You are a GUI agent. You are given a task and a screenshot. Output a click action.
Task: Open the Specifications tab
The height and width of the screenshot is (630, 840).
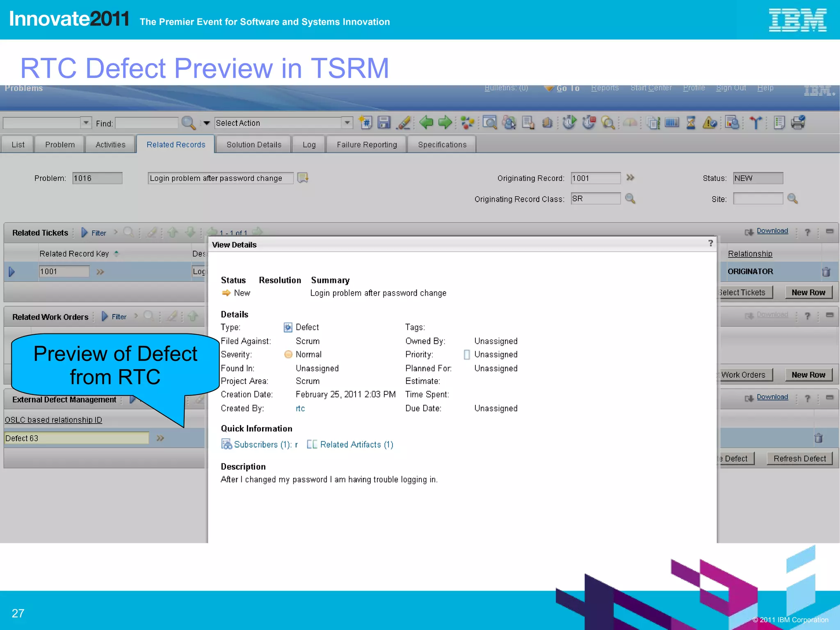(x=442, y=144)
